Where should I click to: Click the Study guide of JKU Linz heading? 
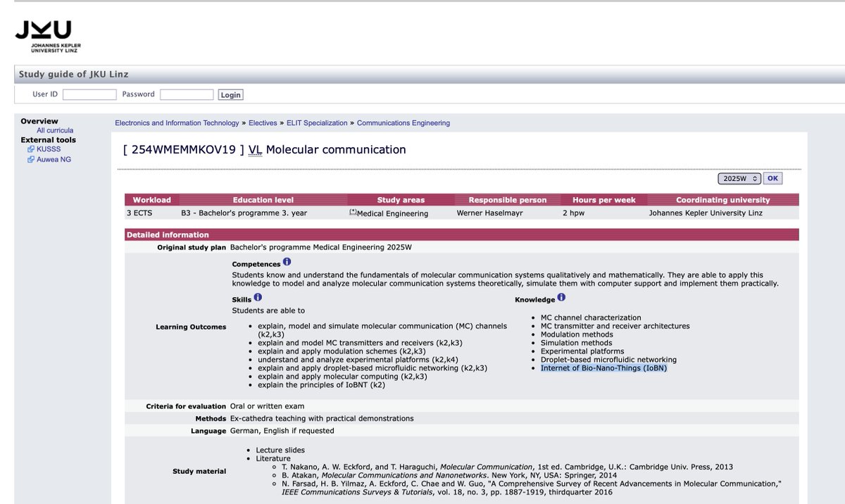(73, 74)
